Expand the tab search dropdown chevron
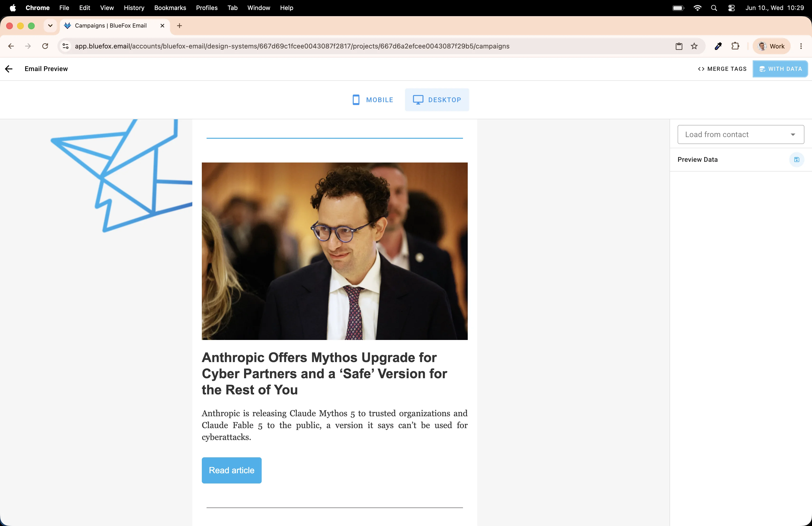Viewport: 812px width, 526px height. tap(50, 26)
